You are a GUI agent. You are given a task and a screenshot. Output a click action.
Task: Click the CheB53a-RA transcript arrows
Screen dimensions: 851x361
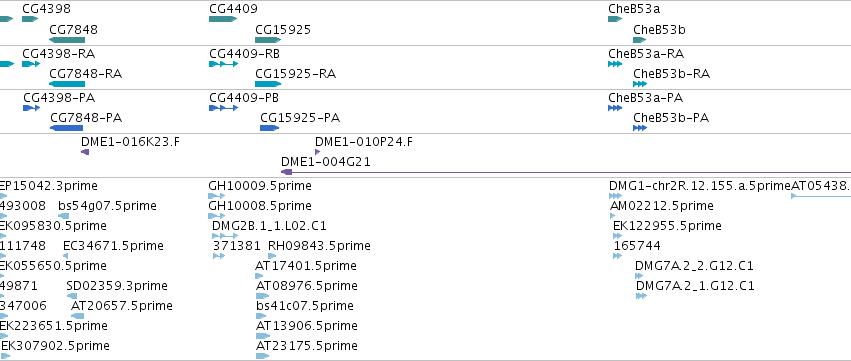click(615, 64)
